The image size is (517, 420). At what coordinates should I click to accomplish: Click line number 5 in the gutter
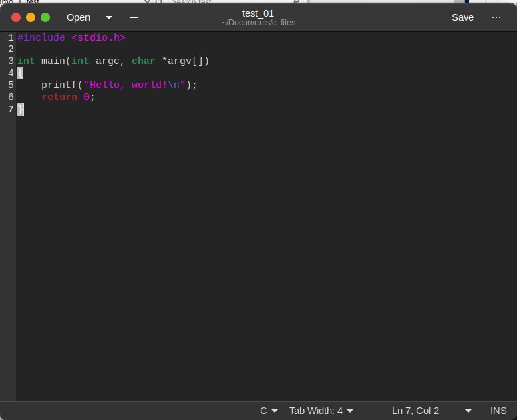[x=11, y=85]
